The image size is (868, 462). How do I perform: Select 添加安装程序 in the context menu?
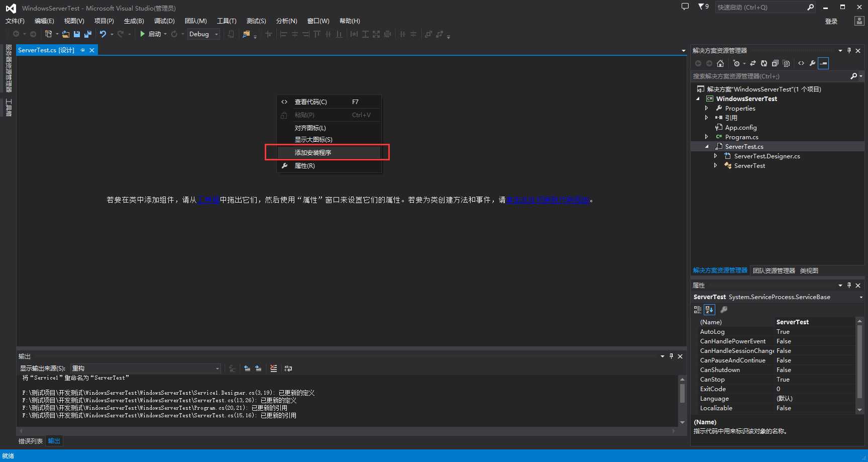point(329,152)
